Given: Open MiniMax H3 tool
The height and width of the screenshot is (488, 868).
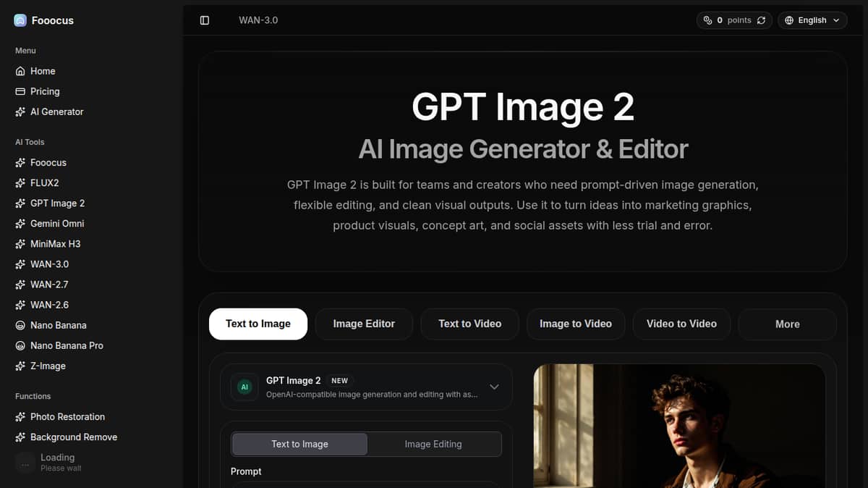Looking at the screenshot, I should point(55,243).
